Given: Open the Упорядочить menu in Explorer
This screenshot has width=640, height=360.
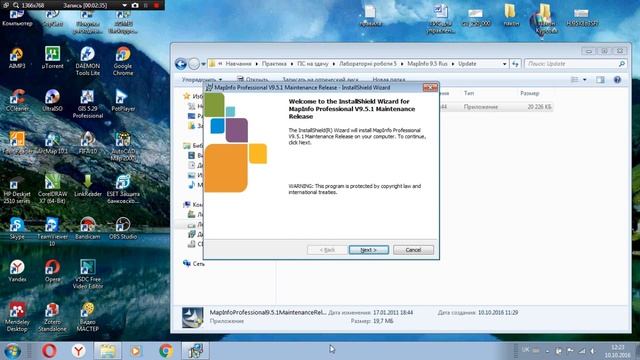Looking at the screenshot, I should (202, 80).
